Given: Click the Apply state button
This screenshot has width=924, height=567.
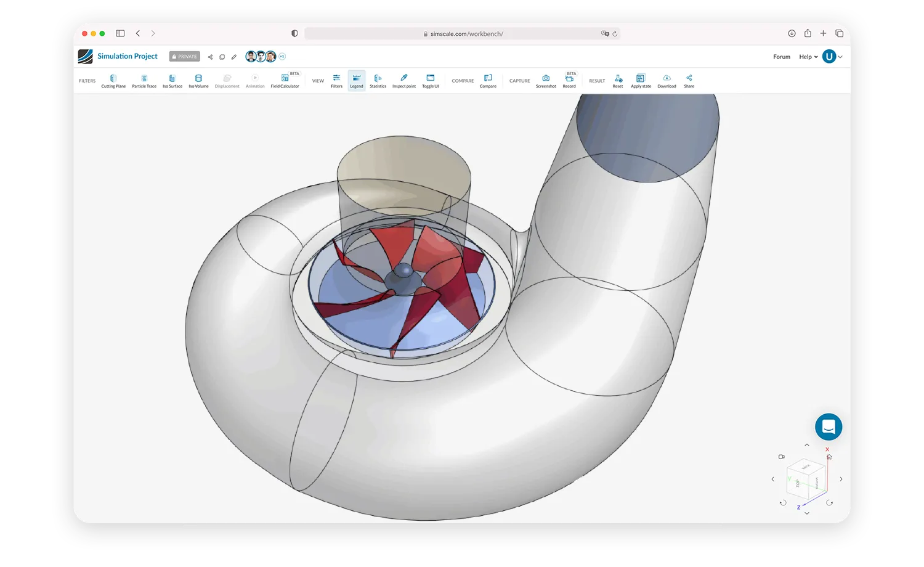Looking at the screenshot, I should click(x=641, y=81).
